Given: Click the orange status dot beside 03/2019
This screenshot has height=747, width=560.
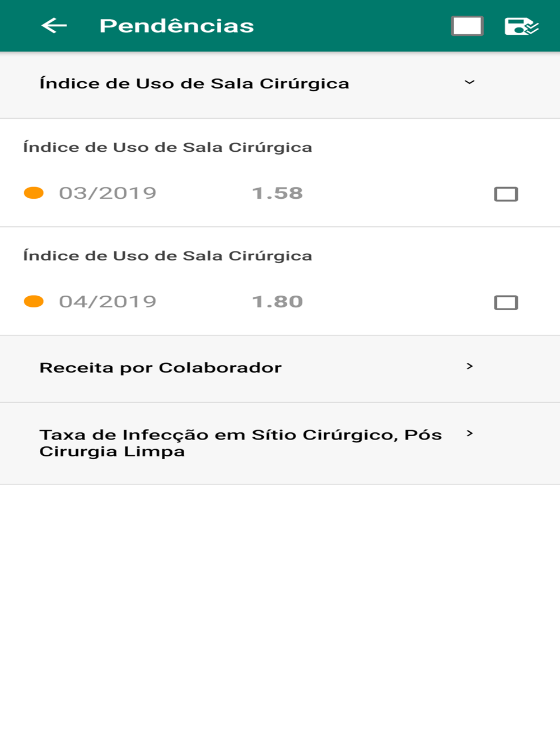Looking at the screenshot, I should pos(34,193).
